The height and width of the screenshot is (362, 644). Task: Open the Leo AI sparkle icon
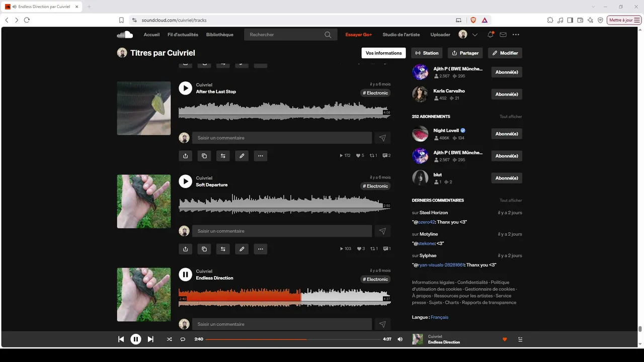point(590,20)
